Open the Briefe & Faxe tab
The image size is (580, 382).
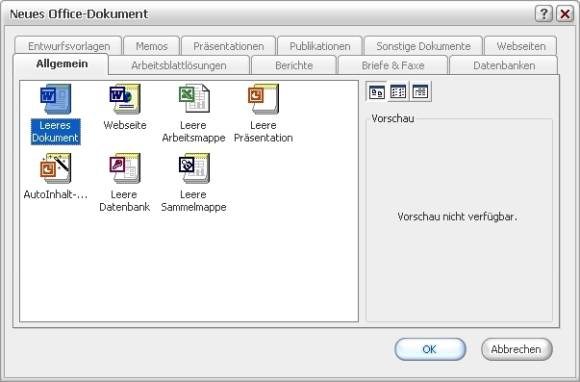pos(393,65)
